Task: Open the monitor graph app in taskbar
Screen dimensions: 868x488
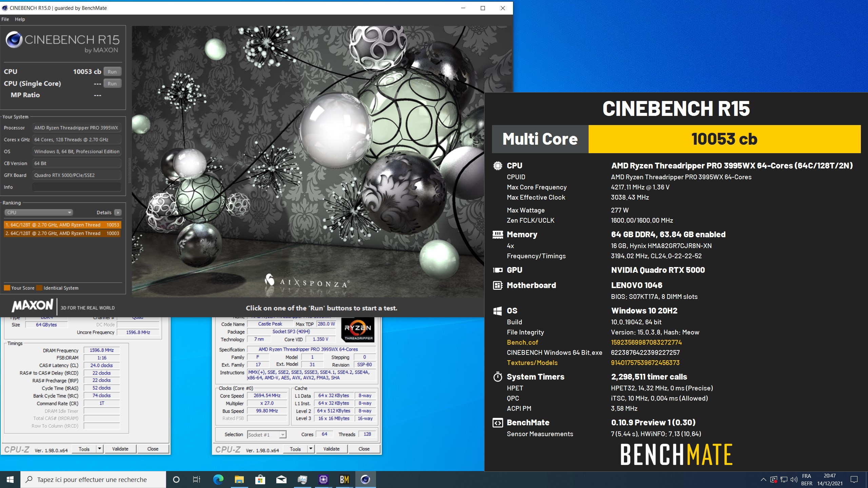Action: tap(302, 480)
